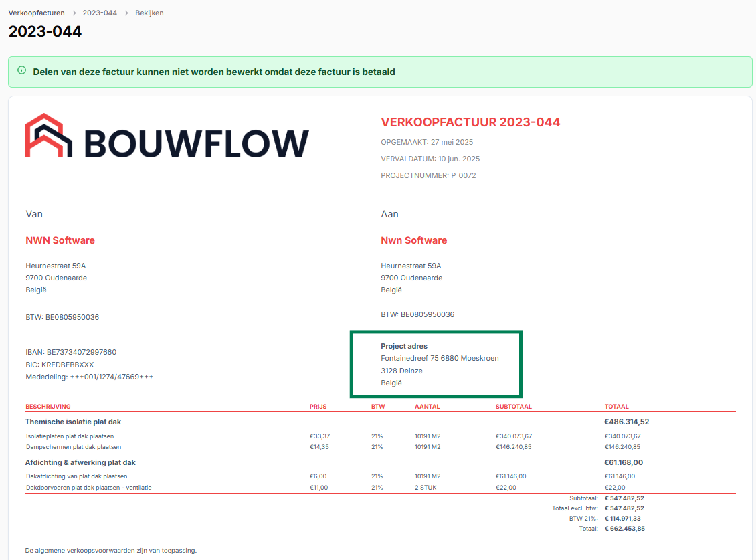The image size is (756, 560).
Task: Click the chevron after Verkoopfacturen breadcrumb
Action: (x=74, y=13)
